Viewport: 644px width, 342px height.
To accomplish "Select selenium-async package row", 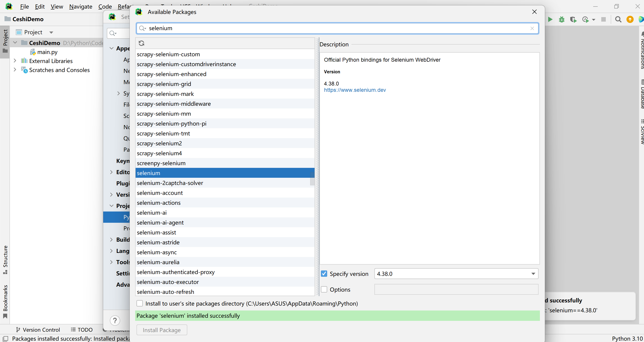I will tap(225, 252).
